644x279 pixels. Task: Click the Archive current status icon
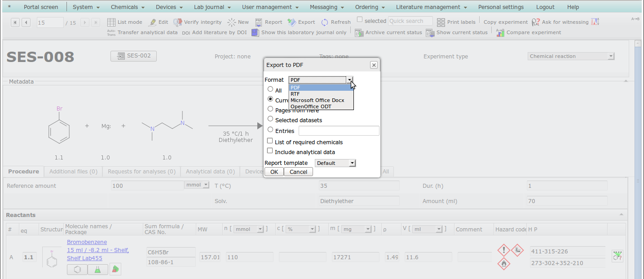coord(359,32)
